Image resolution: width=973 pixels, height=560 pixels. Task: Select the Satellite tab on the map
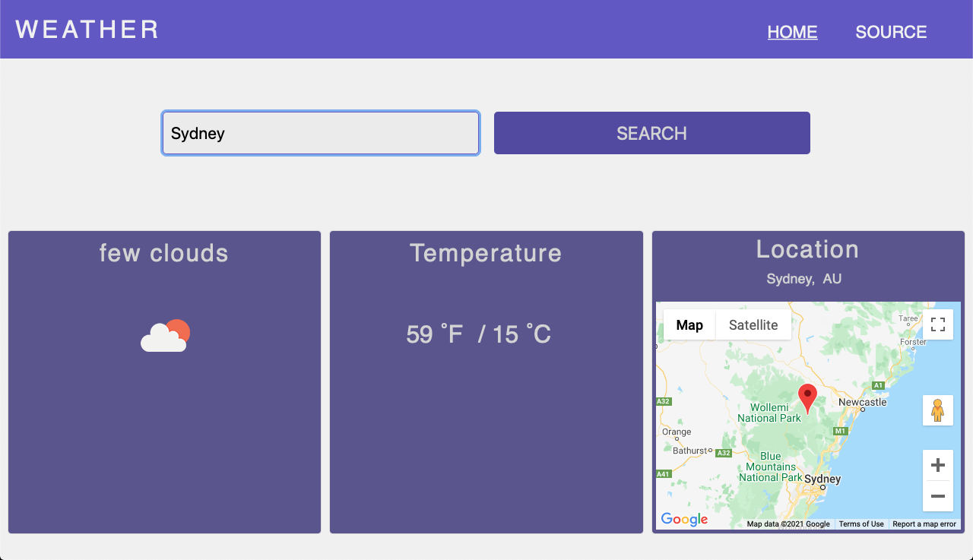tap(753, 324)
